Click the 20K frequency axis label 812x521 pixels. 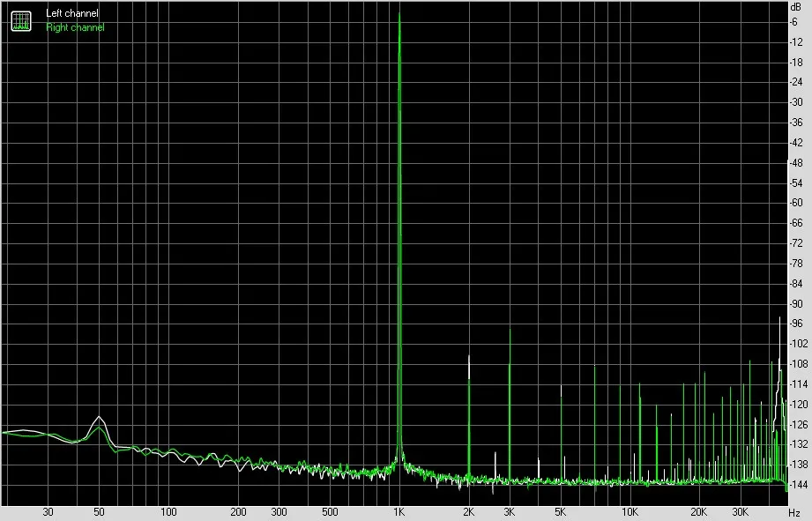click(699, 512)
